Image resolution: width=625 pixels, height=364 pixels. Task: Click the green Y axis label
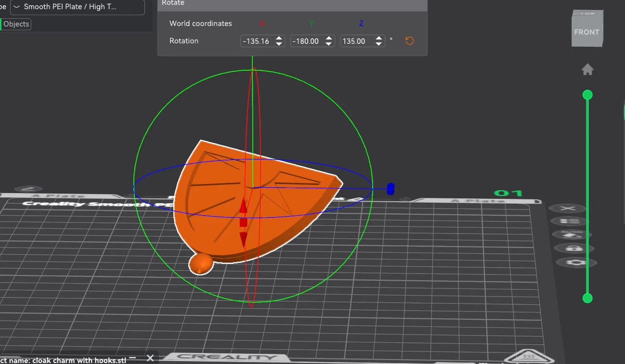(312, 24)
